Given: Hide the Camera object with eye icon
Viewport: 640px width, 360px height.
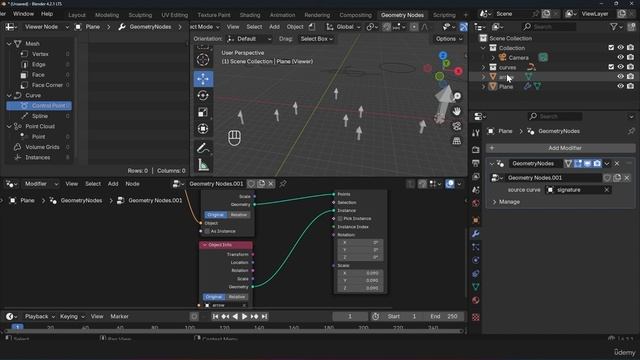Looking at the screenshot, I should click(x=620, y=58).
